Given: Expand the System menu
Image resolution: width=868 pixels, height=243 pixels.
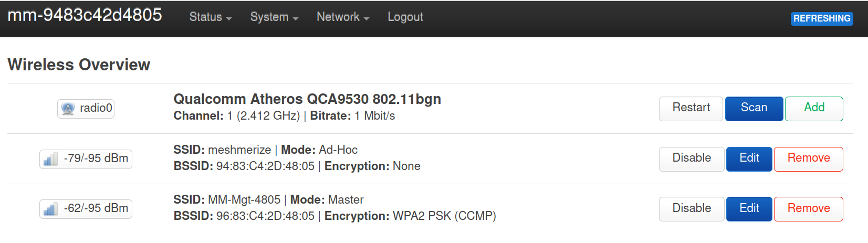Looking at the screenshot, I should 274,17.
